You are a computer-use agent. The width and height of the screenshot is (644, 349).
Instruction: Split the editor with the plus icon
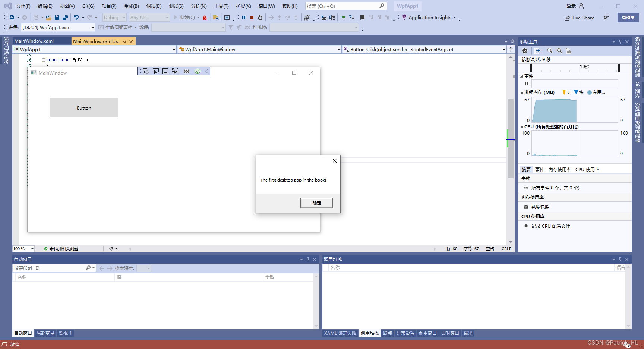click(x=511, y=49)
